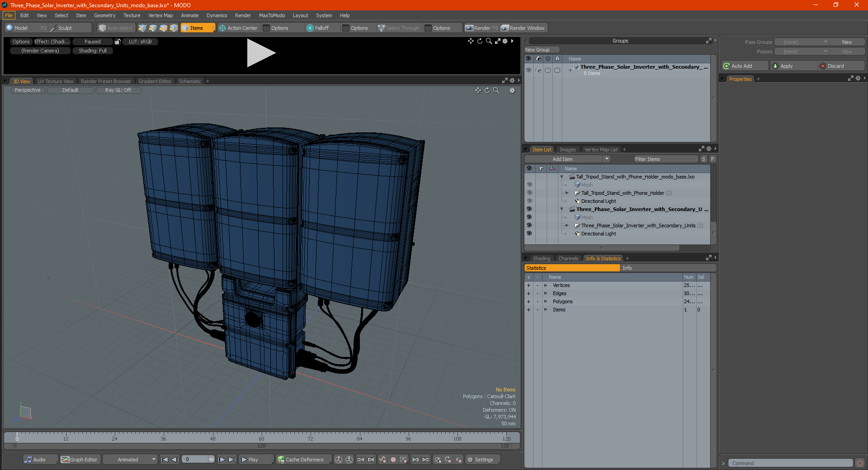Viewport: 868px width, 470px height.
Task: Hide the Three_Phase_Solar_Inverter Mesh item
Action: click(x=529, y=217)
